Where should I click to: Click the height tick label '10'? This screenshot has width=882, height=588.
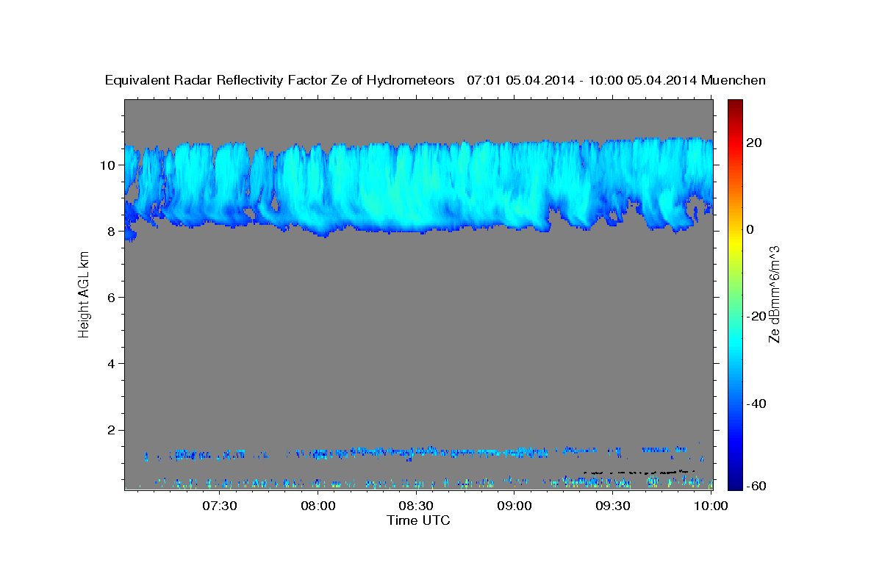click(110, 165)
